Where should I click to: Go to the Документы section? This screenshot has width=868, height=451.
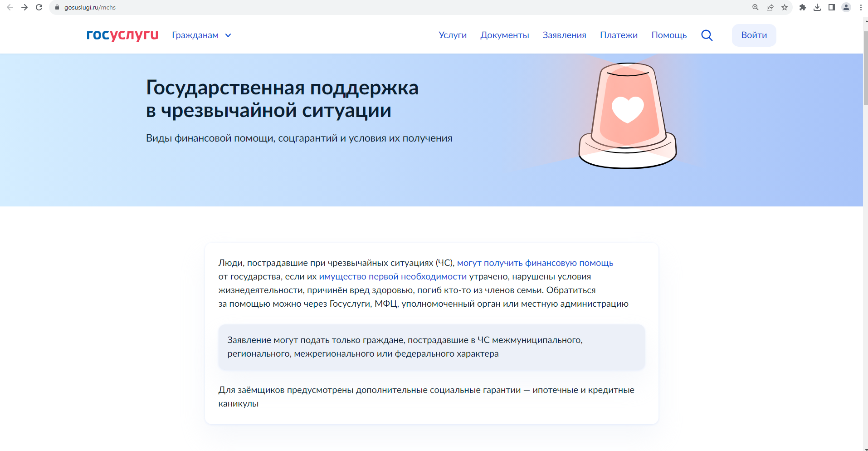coord(504,35)
